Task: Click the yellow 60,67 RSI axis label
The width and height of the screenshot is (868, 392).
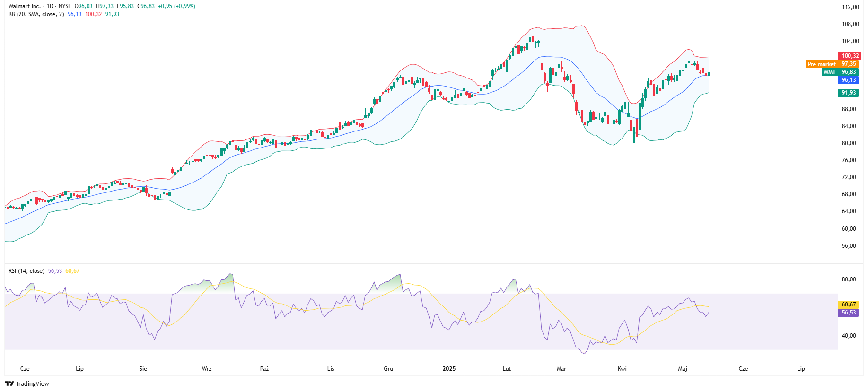Action: pos(849,305)
